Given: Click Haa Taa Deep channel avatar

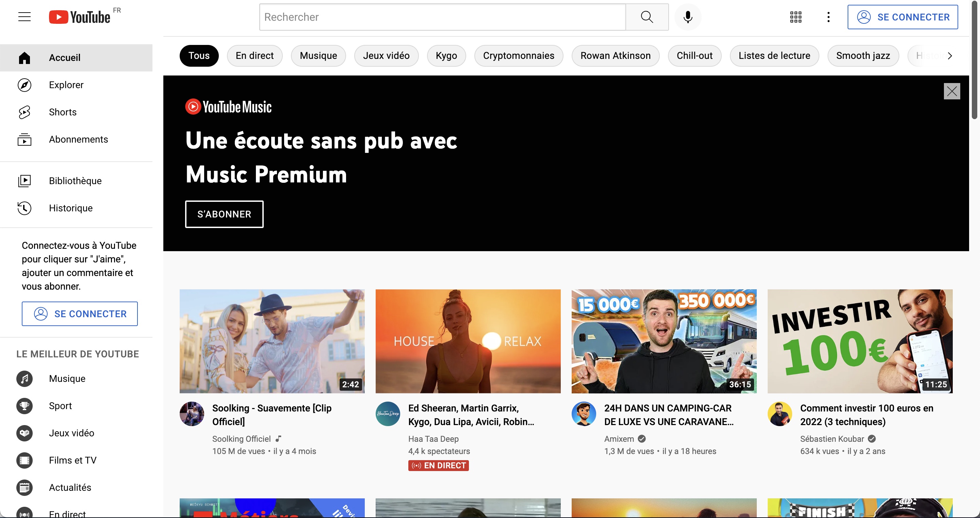Looking at the screenshot, I should (388, 414).
